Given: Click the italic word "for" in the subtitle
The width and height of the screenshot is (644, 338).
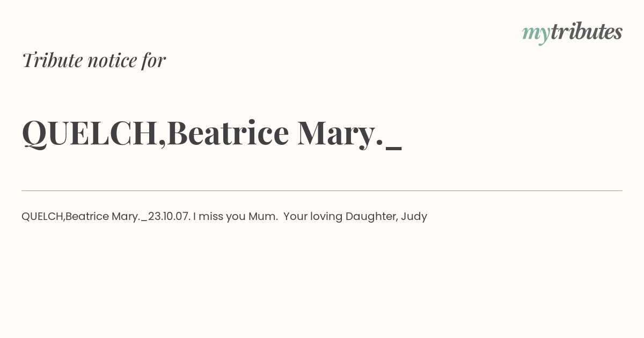Looking at the screenshot, I should click(x=153, y=60).
